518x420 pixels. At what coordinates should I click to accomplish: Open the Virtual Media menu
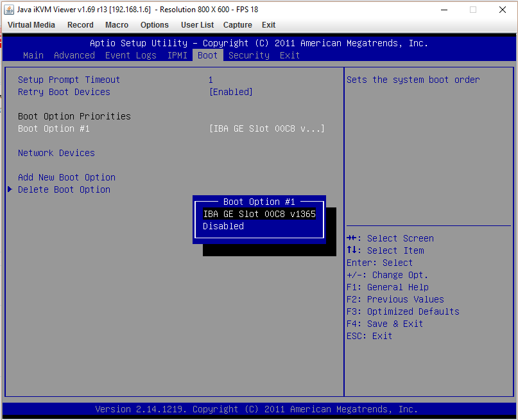(31, 25)
